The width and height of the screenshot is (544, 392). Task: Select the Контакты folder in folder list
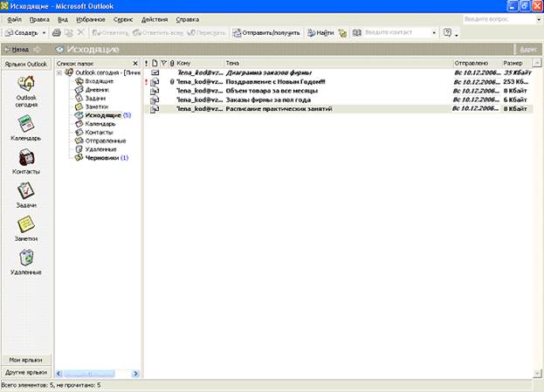(100, 132)
